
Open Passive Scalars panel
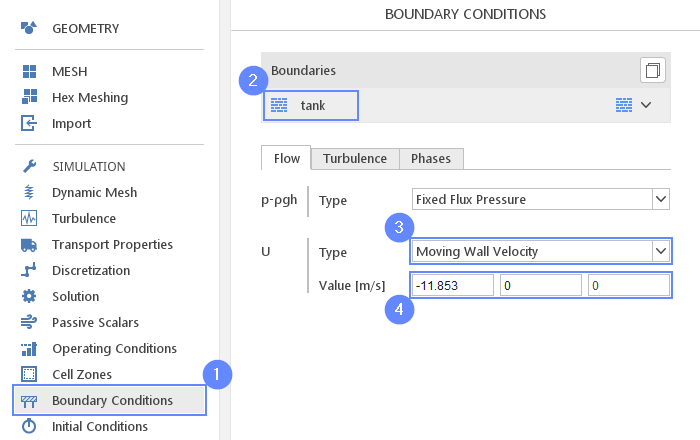[96, 322]
